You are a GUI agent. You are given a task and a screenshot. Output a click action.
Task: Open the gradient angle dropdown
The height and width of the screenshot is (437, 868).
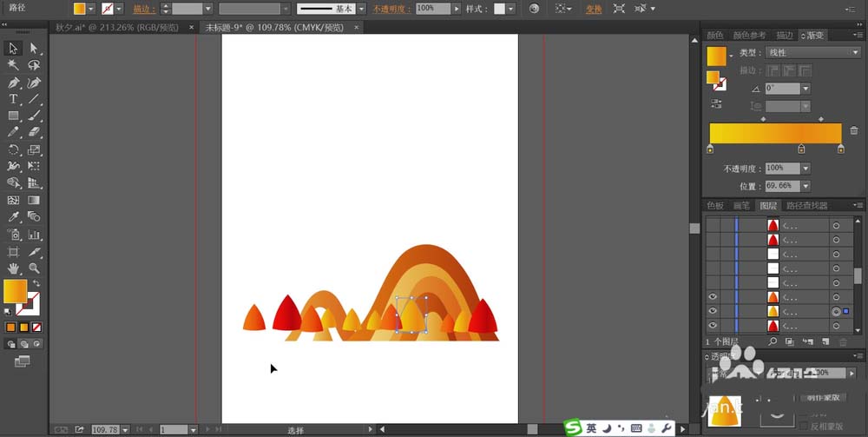tap(806, 89)
